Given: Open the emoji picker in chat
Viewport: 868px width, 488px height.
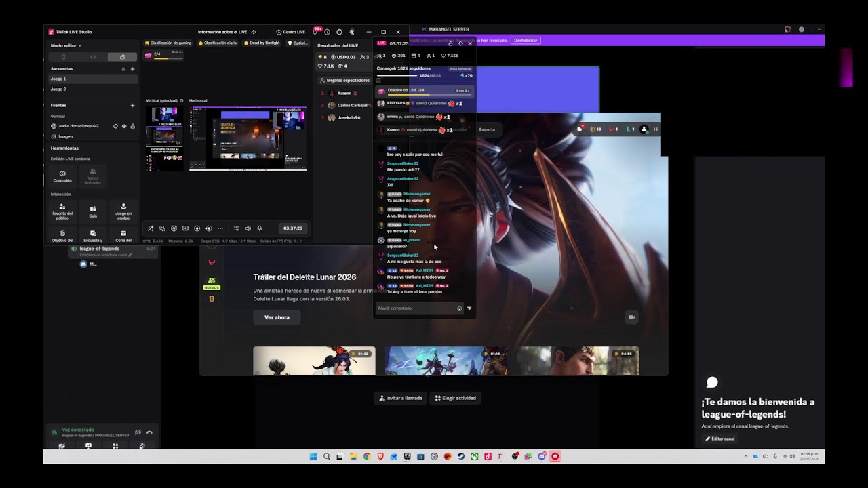Looking at the screenshot, I should (x=459, y=308).
